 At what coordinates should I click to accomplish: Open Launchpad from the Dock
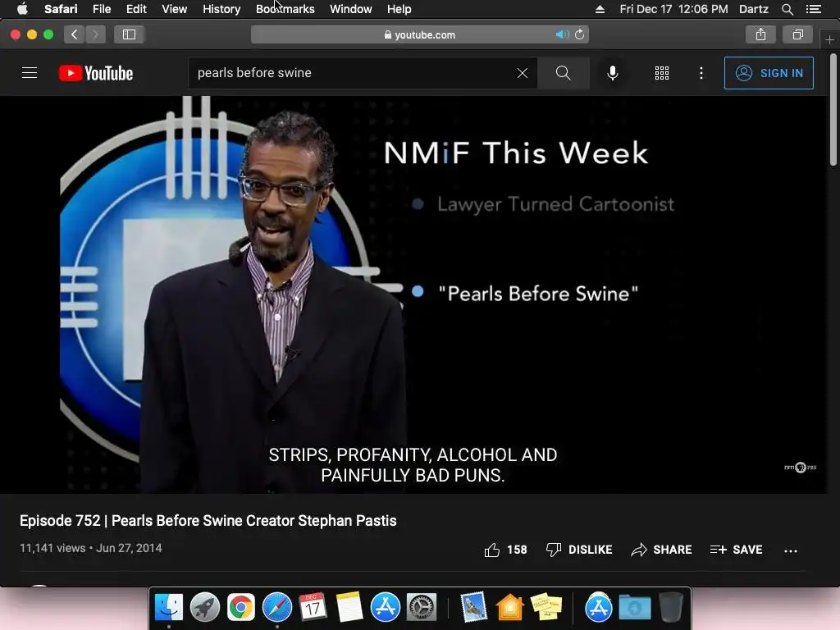[204, 608]
